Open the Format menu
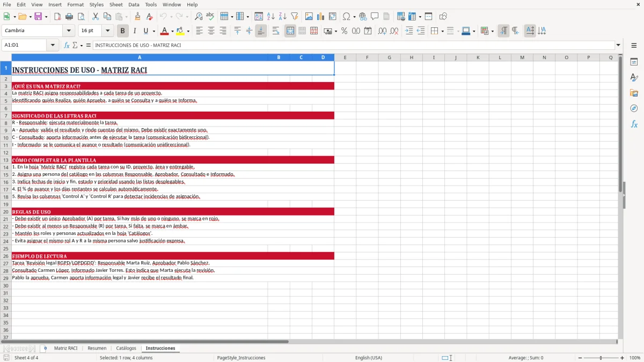Image resolution: width=644 pixels, height=362 pixels. coord(75,4)
